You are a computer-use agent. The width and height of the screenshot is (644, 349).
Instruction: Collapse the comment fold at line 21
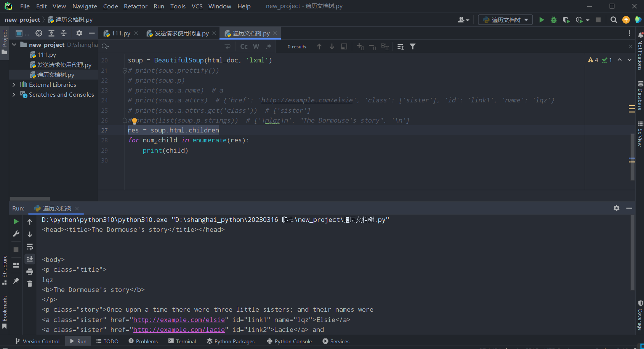click(125, 70)
